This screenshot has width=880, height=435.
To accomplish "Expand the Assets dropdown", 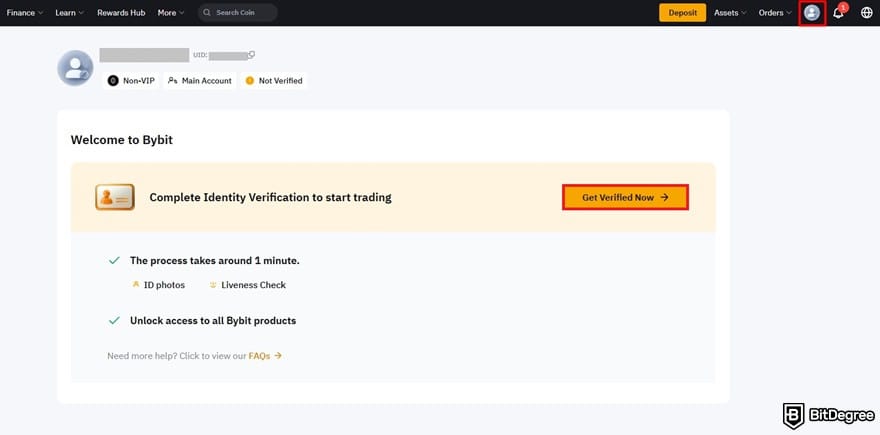I will coord(730,13).
